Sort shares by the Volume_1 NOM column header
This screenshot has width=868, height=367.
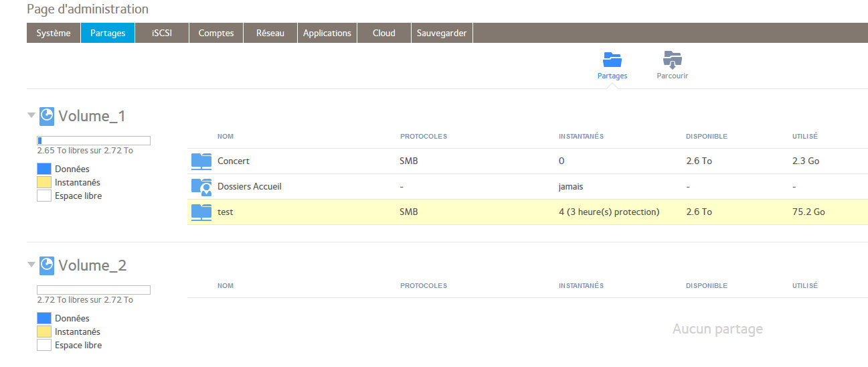226,137
